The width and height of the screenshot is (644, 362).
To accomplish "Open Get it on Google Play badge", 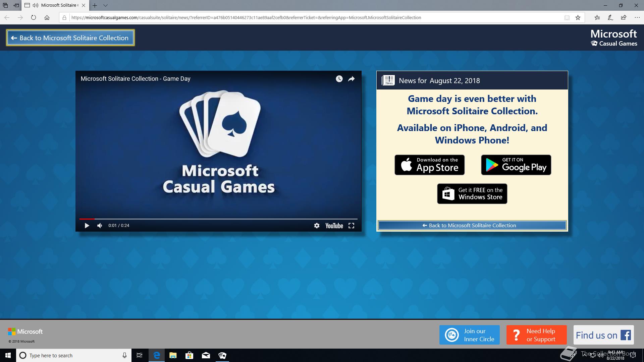I will tap(516, 165).
